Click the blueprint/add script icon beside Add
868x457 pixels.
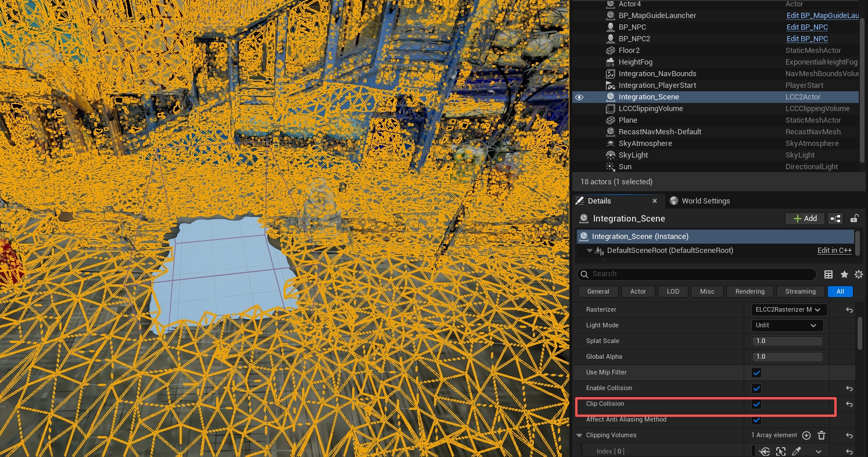click(x=835, y=219)
